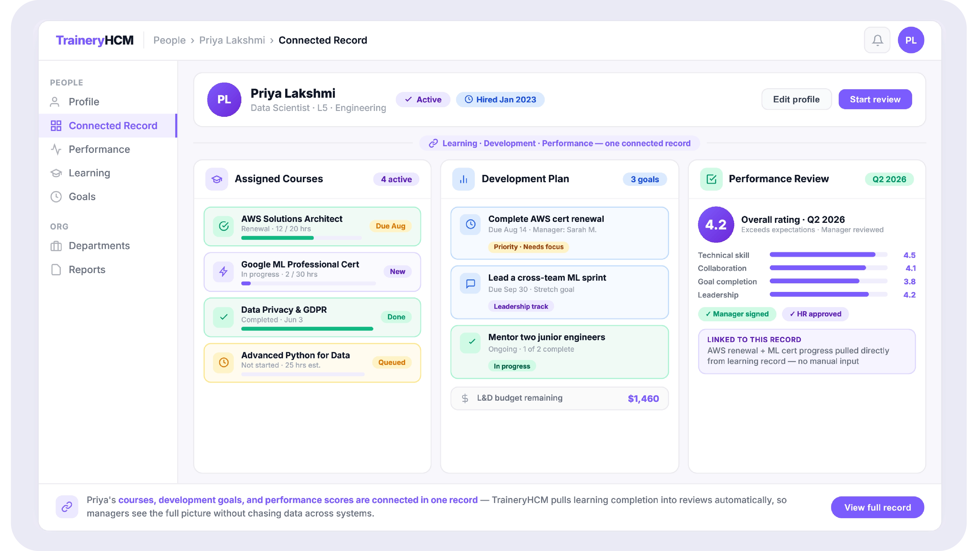
Task: Click the Priority · Needs focus tag
Action: point(528,247)
